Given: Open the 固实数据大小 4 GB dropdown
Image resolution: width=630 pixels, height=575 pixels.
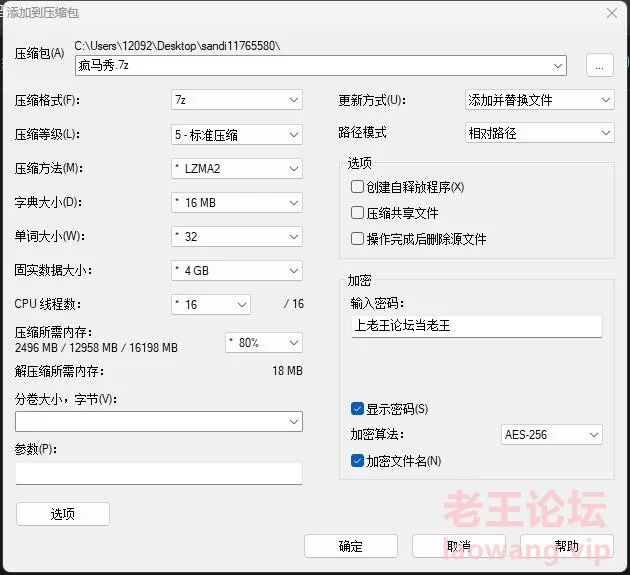Looking at the screenshot, I should click(237, 270).
